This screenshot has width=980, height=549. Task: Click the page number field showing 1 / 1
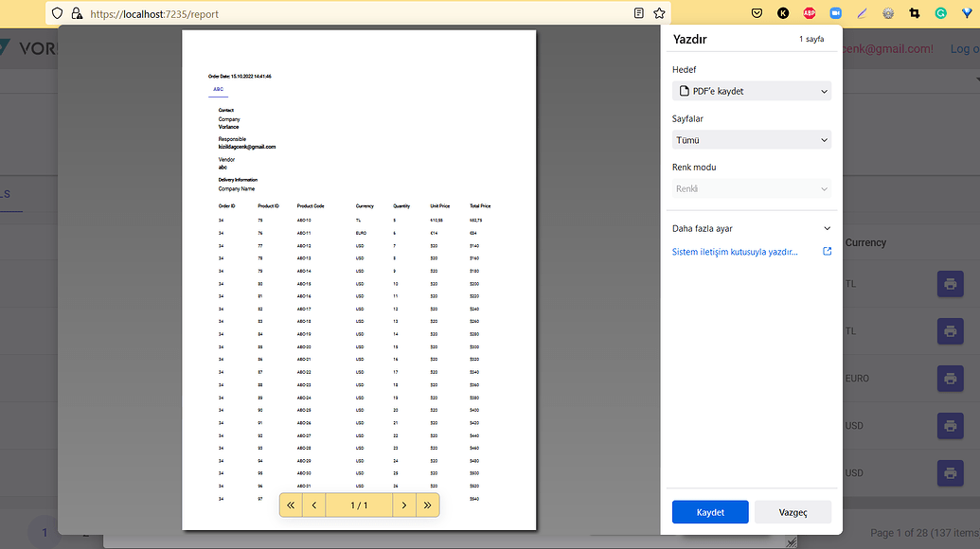pyautogui.click(x=359, y=505)
